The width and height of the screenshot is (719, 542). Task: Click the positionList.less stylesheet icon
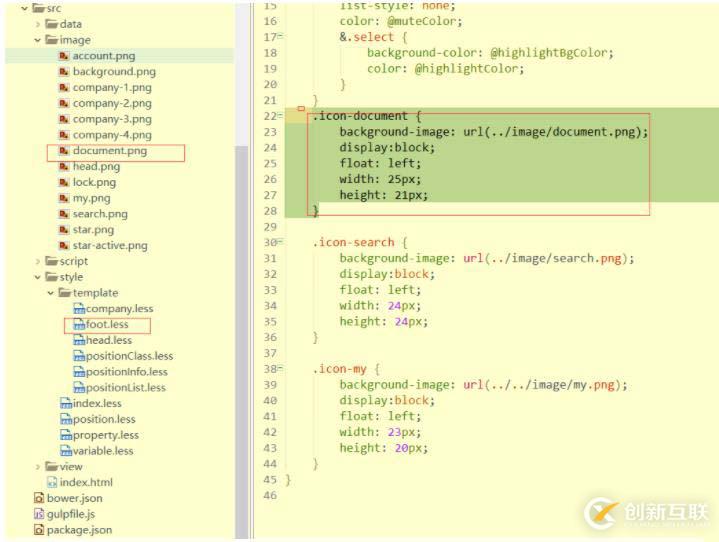click(79, 388)
